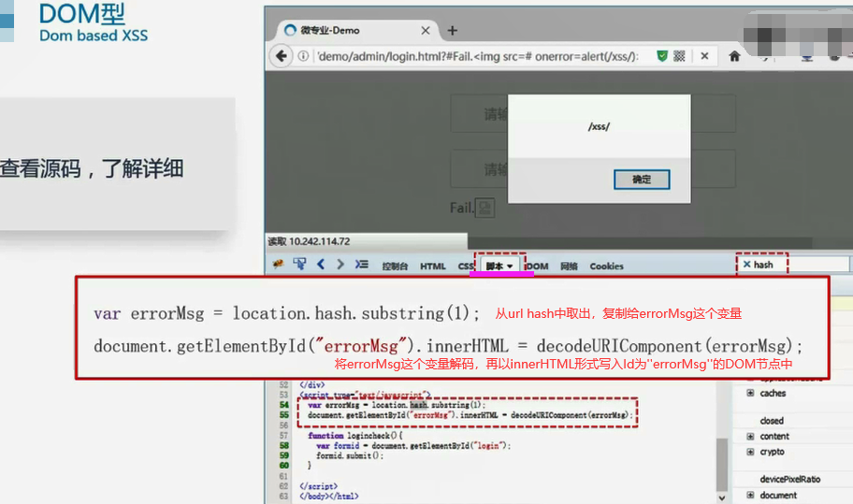Switch to DOM panel tab
853x504 pixels.
tap(538, 266)
